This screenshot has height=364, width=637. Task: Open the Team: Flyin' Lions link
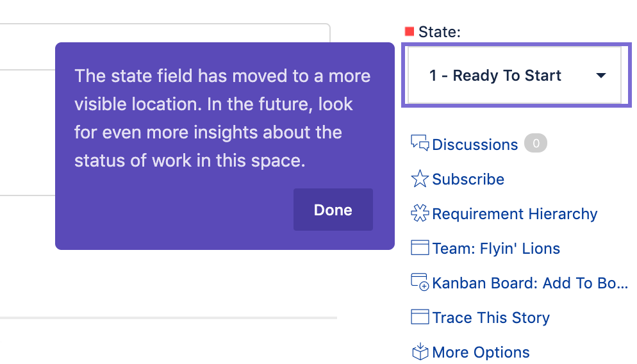[496, 248]
